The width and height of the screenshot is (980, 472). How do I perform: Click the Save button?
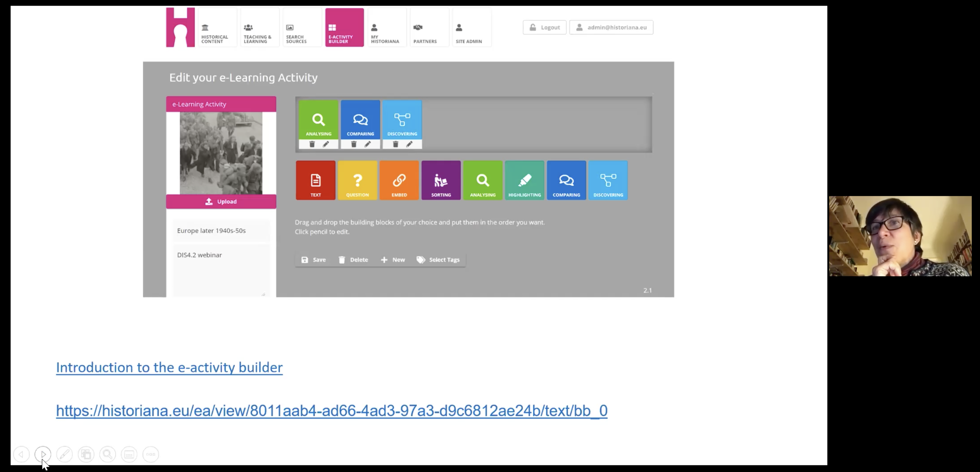click(313, 259)
